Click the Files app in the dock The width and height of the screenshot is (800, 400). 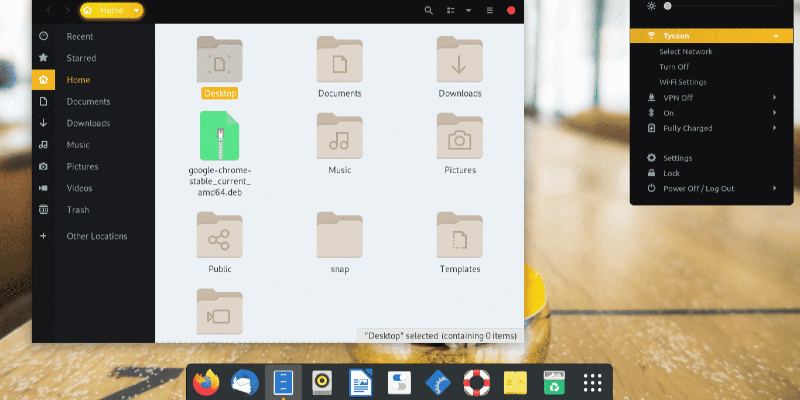tap(284, 382)
